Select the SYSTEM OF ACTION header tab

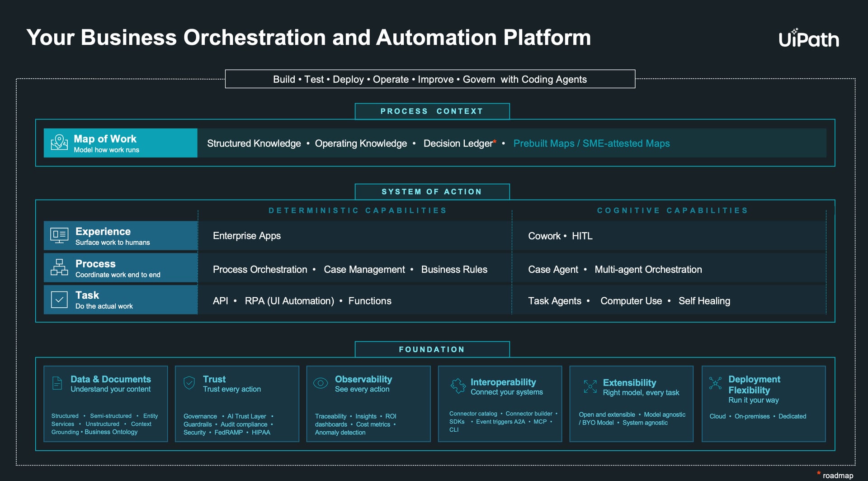pos(432,192)
